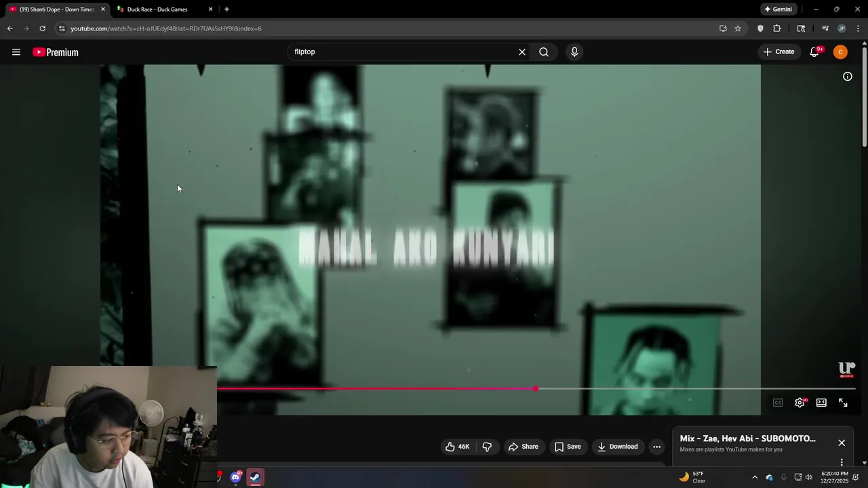The height and width of the screenshot is (488, 868).
Task: Open the weather widget 53°F Clear
Action: pyautogui.click(x=692, y=477)
